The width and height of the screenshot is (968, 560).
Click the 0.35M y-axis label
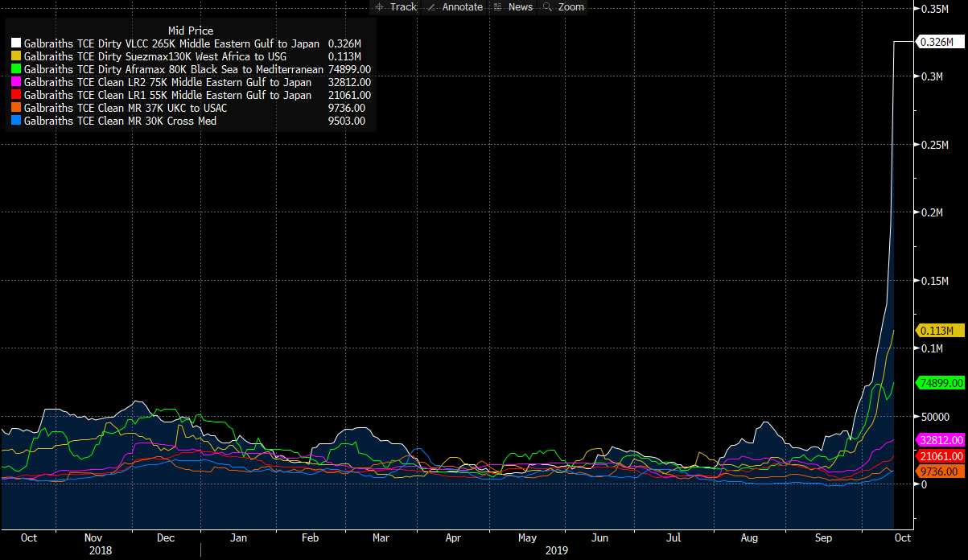tap(935, 8)
